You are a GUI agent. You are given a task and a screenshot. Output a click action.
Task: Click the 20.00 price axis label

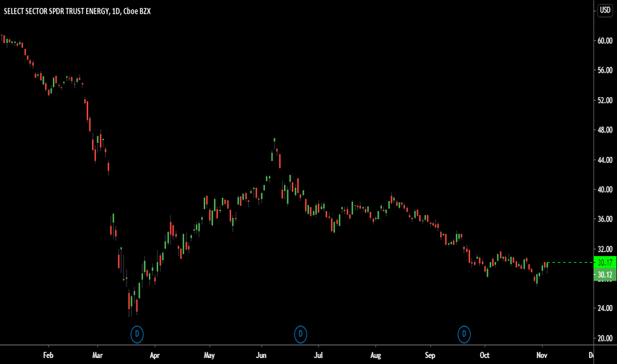coord(605,338)
